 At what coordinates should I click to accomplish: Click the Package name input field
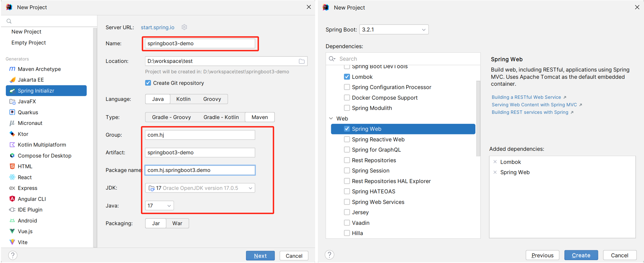click(x=200, y=170)
